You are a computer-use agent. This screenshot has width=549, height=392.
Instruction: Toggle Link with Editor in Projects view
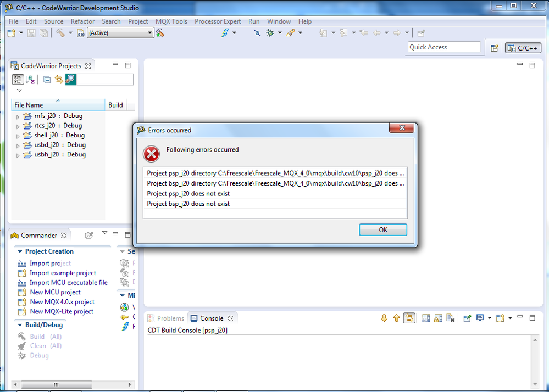[58, 80]
